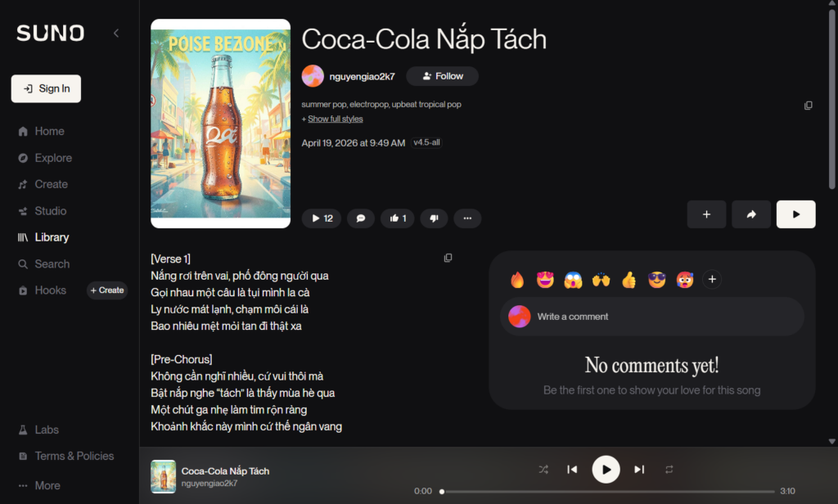Follow nguyengiao2k7

coord(443,76)
